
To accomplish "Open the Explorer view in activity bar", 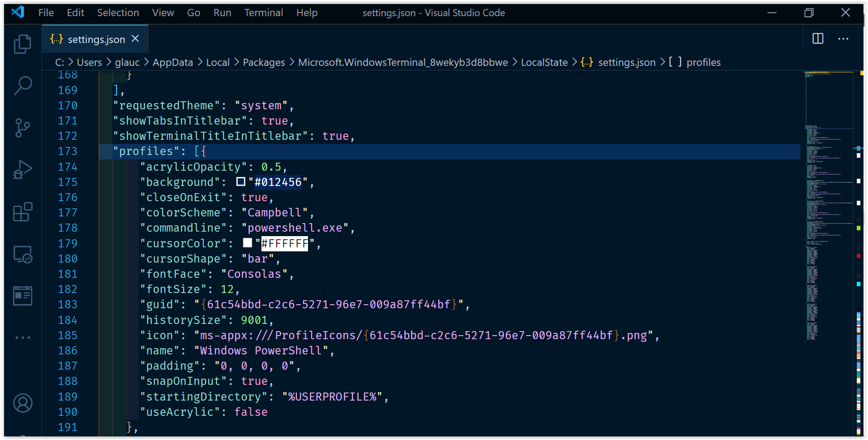I will coord(22,43).
